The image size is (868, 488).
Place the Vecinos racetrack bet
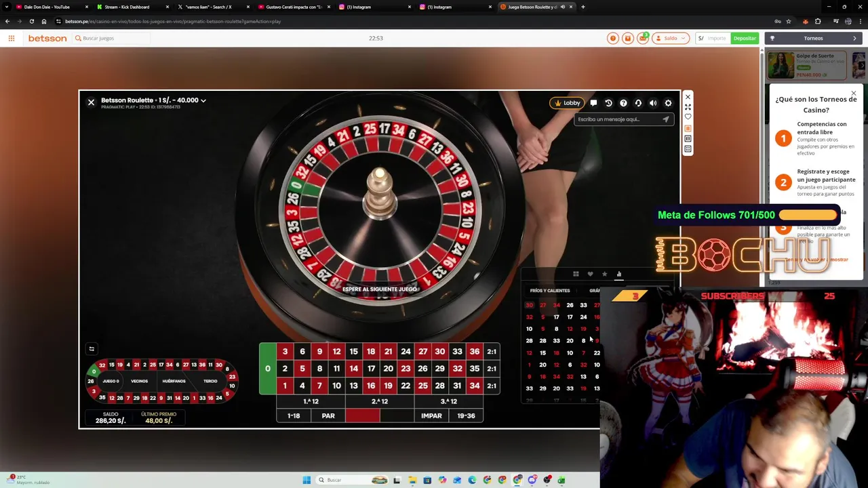coord(140,381)
